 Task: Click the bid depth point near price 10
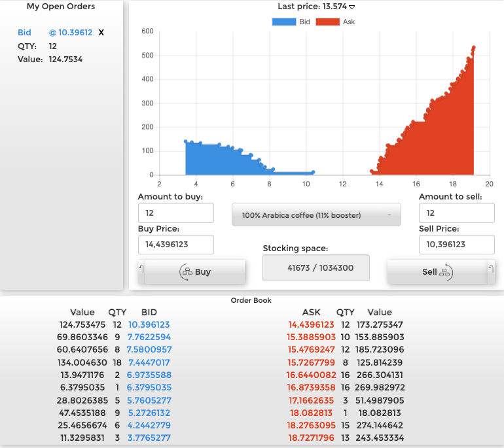click(x=313, y=172)
